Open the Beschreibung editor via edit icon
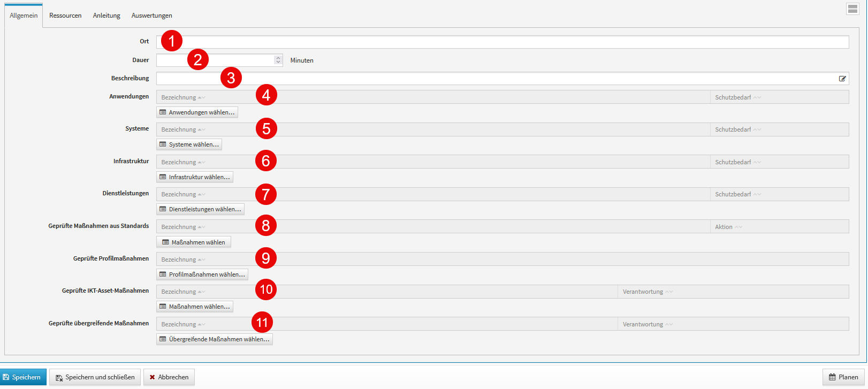The image size is (868, 389). (x=842, y=79)
